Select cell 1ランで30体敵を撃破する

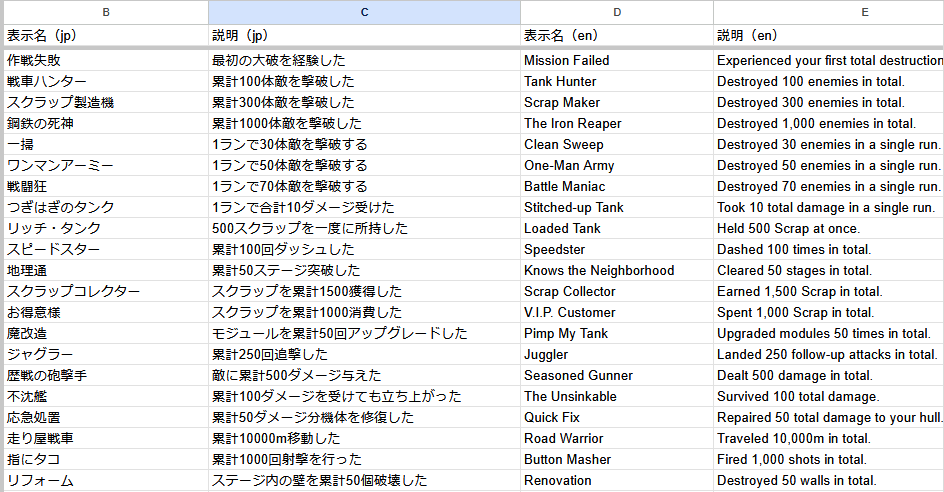point(364,145)
